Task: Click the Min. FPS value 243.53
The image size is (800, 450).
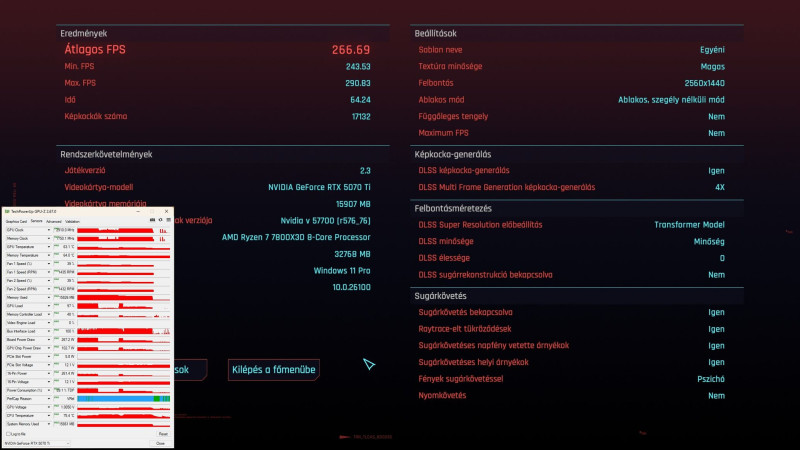Action: coord(358,66)
